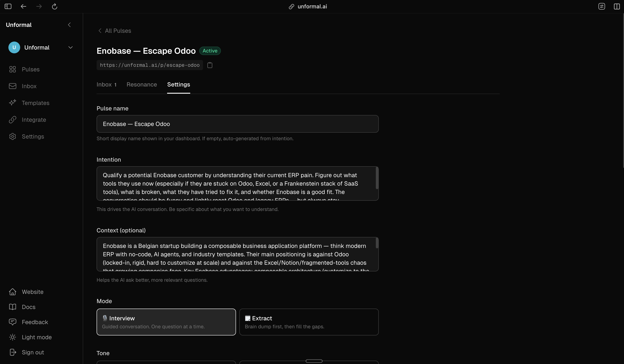
Task: Open the Unformal workspace switcher dropdown
Action: tap(71, 47)
